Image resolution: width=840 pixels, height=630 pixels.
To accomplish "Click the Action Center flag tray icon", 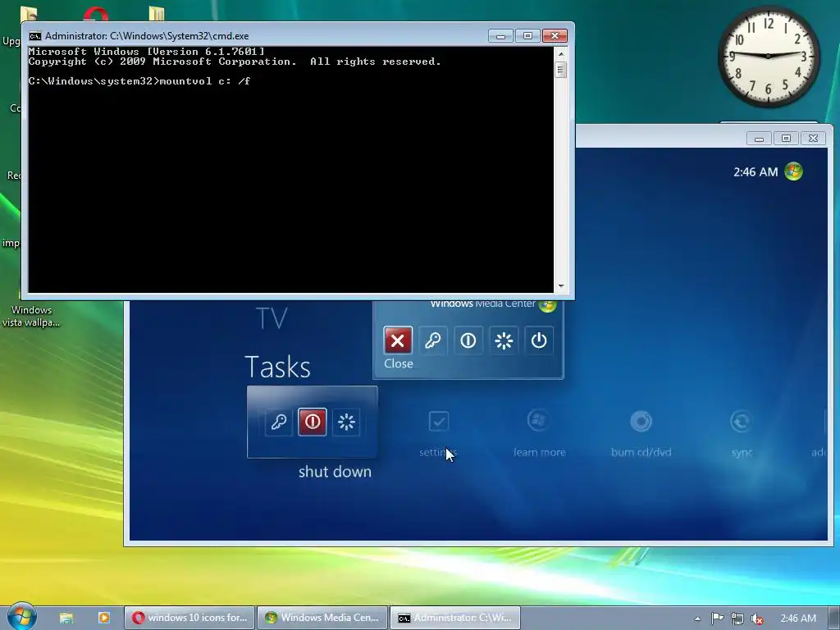I will pyautogui.click(x=717, y=619).
